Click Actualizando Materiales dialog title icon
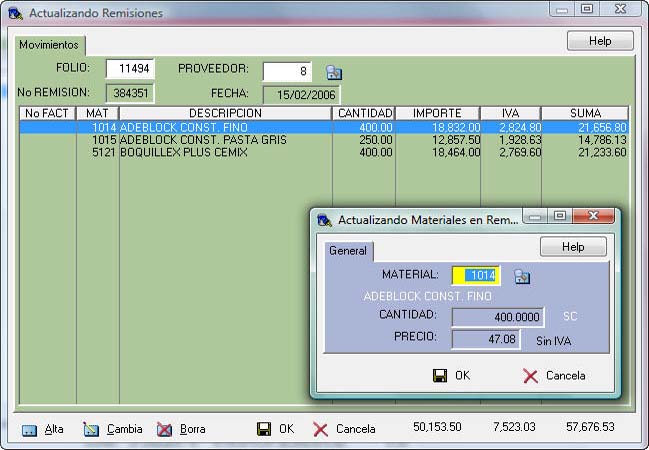The height and width of the screenshot is (450, 649). [x=324, y=220]
